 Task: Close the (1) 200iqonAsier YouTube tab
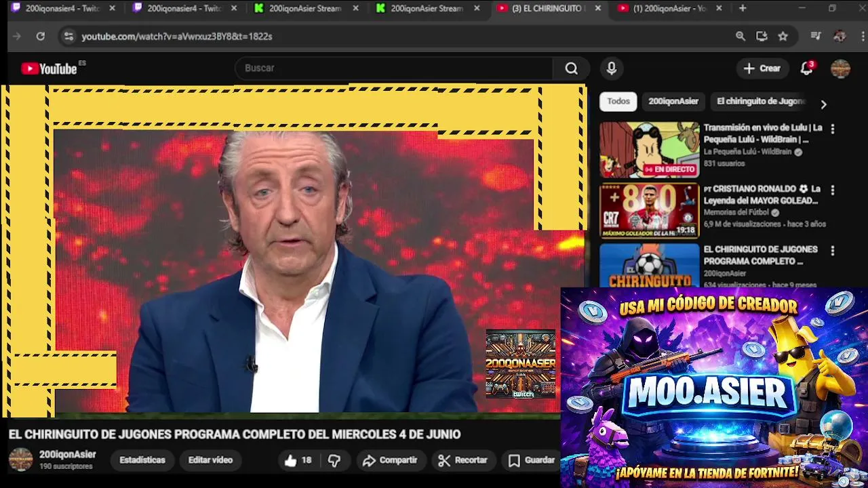coord(719,8)
